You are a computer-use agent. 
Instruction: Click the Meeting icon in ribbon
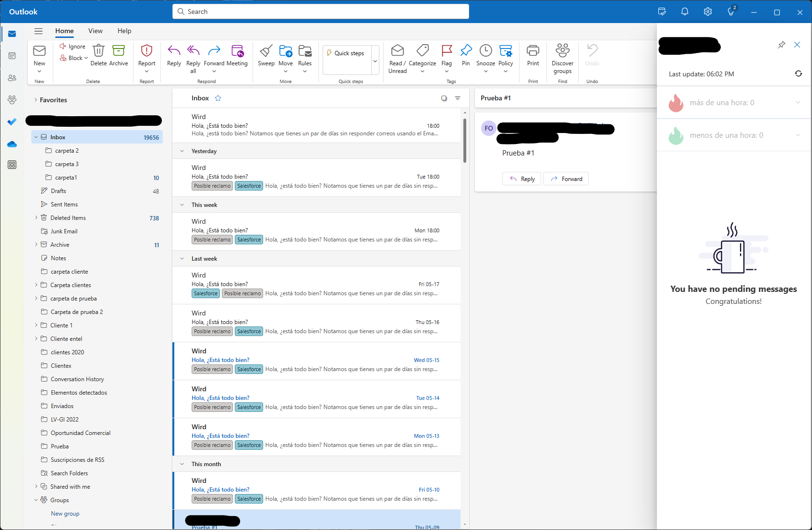click(x=237, y=50)
